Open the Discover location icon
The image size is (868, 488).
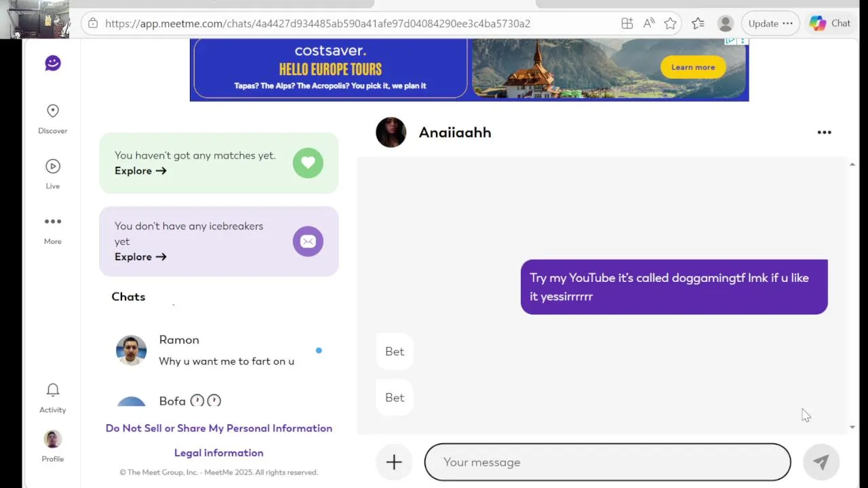pos(53,110)
